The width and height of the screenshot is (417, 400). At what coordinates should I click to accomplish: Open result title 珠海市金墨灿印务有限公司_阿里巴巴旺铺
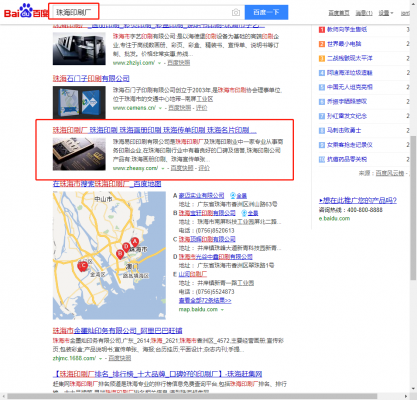tap(117, 331)
